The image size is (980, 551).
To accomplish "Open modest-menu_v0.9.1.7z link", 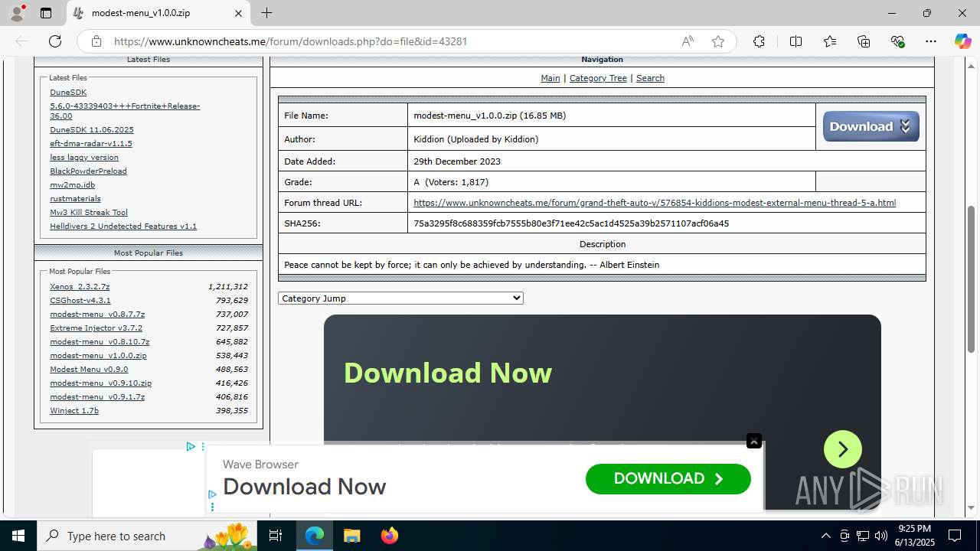I will click(x=97, y=397).
